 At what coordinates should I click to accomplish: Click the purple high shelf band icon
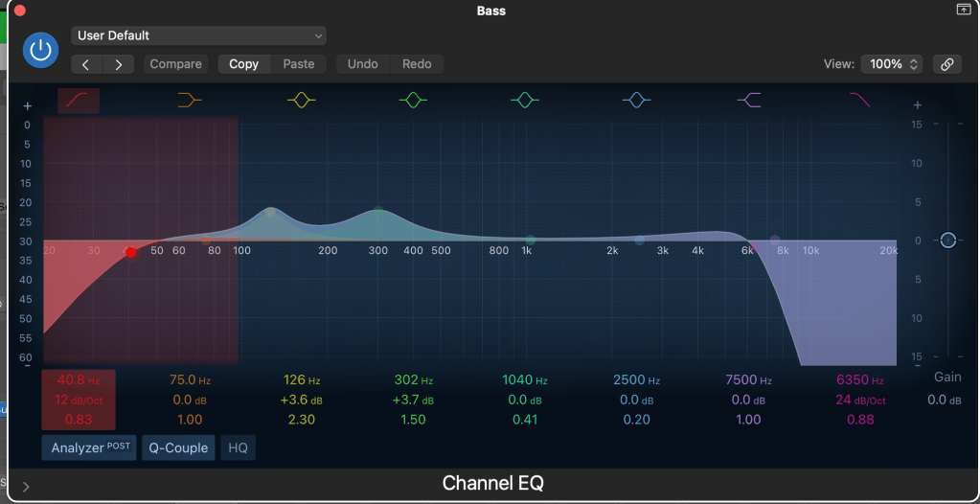click(748, 100)
